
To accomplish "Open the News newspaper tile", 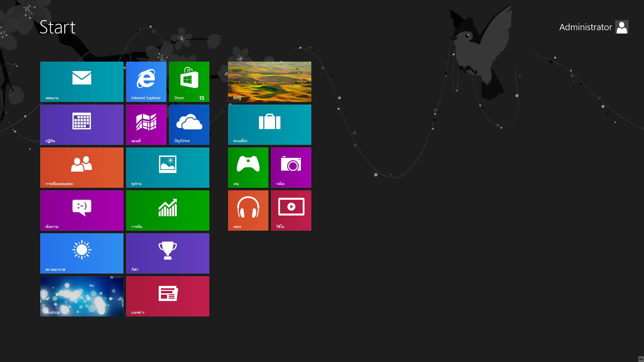I will coord(167,296).
